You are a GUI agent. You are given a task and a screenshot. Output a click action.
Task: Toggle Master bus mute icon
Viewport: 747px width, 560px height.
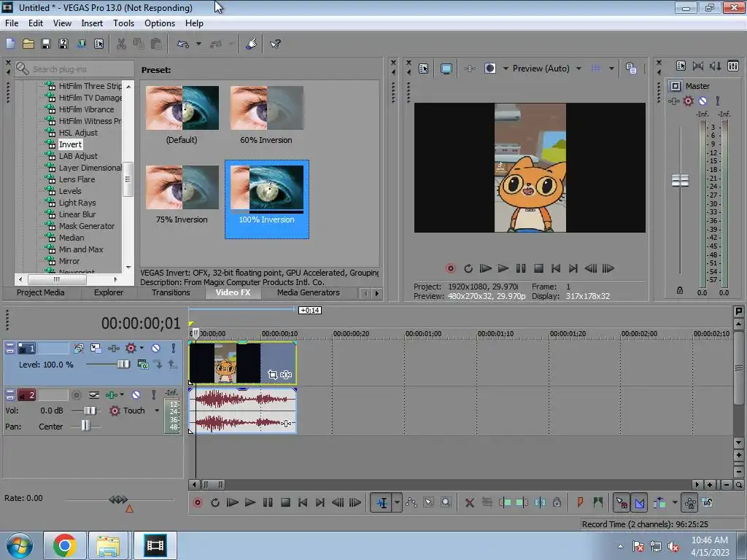coord(703,101)
